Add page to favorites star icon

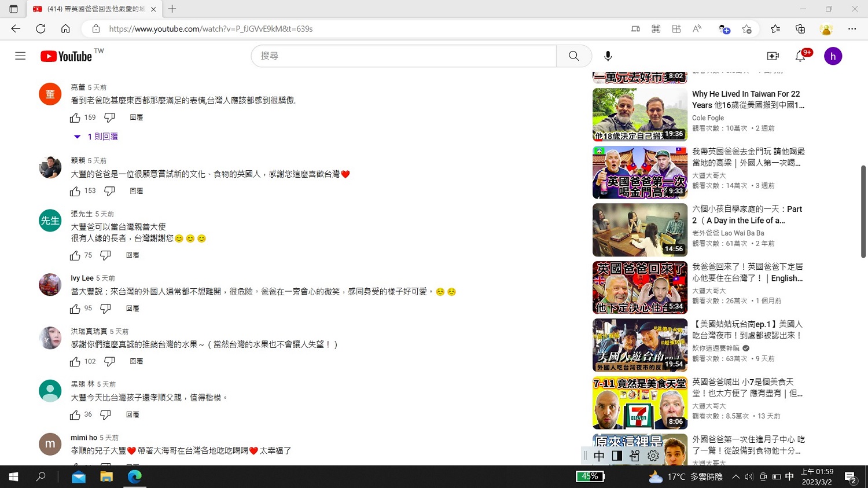point(746,29)
